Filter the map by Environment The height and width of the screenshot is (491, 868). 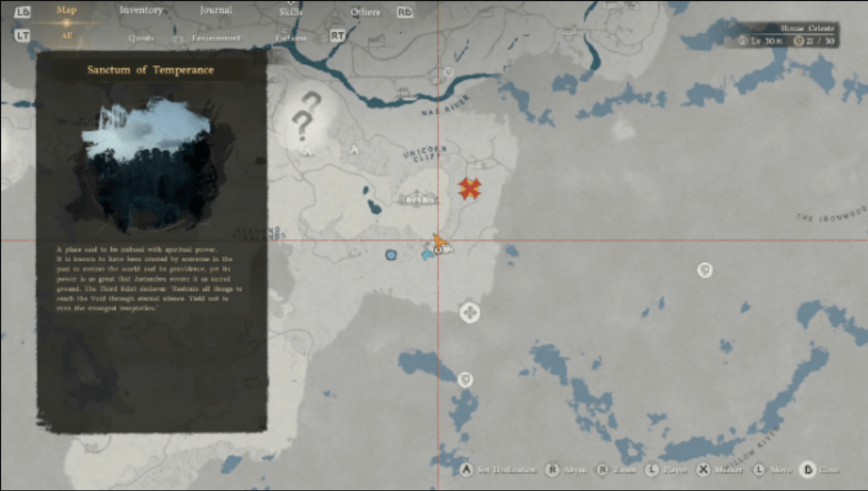pyautogui.click(x=216, y=38)
